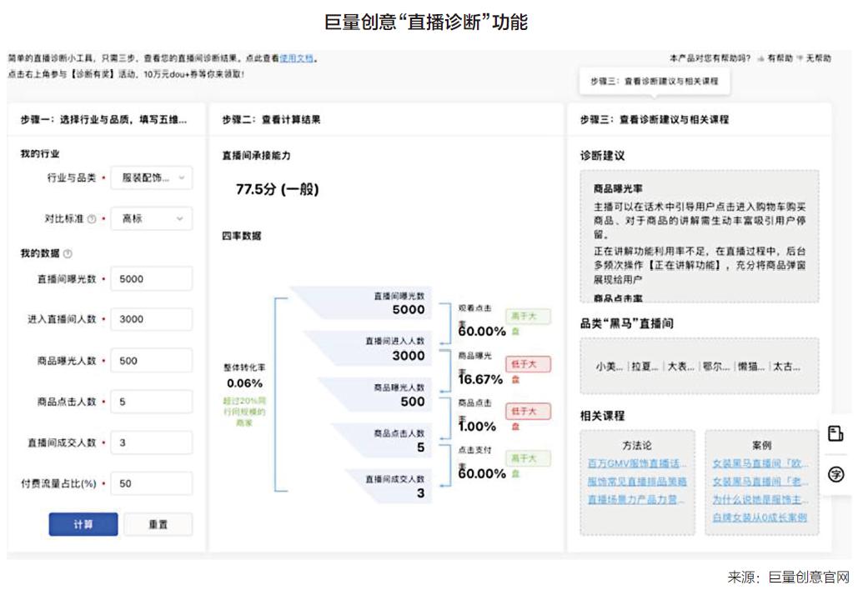This screenshot has height=595, width=868.
Task: Open the 女装黑马直播间「欧… case link
Action: pos(760,463)
